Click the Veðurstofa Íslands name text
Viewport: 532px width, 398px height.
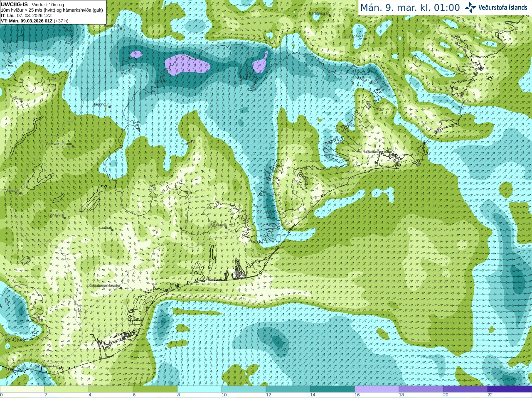[x=503, y=7]
